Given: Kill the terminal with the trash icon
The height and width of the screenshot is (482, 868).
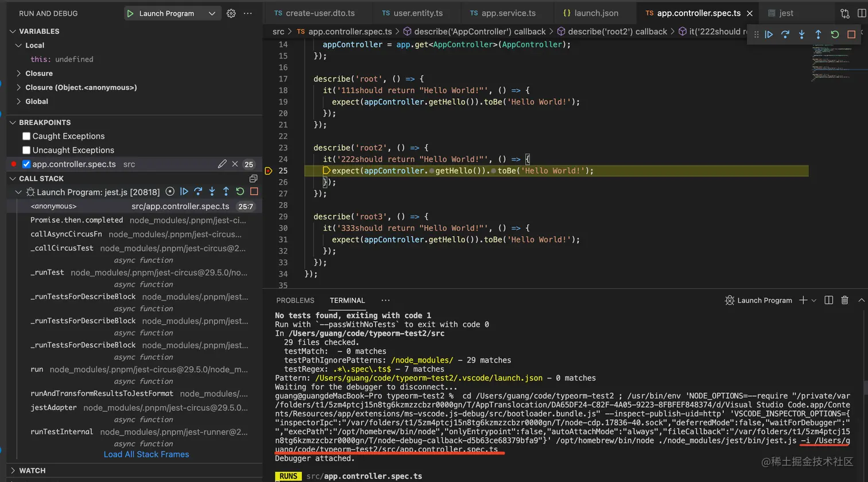Looking at the screenshot, I should tap(844, 300).
